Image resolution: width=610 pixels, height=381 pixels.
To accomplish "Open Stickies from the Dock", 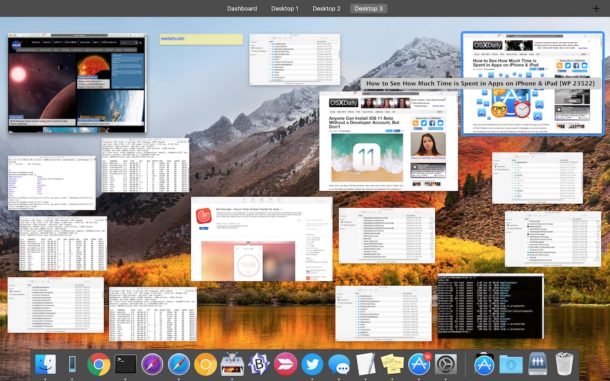I will [392, 364].
